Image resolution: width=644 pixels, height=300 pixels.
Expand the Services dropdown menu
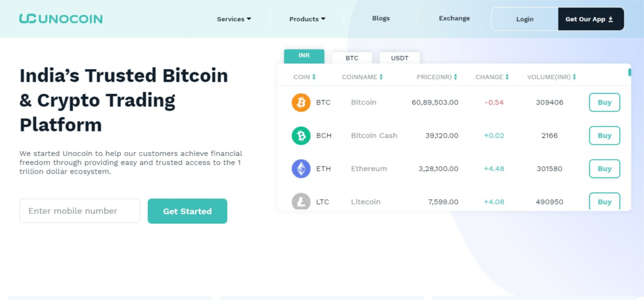tap(234, 19)
